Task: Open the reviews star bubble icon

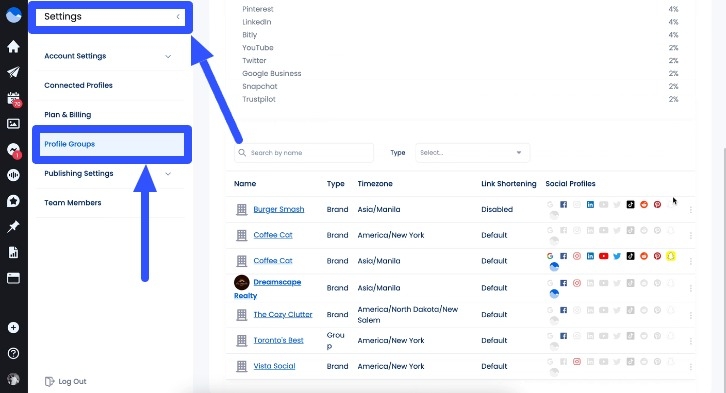Action: 13,201
